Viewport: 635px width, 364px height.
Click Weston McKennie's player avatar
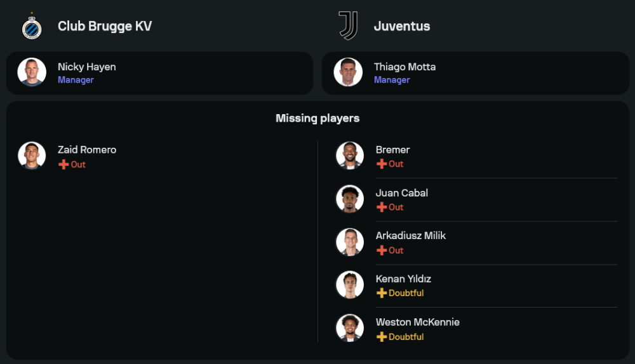[x=350, y=328]
